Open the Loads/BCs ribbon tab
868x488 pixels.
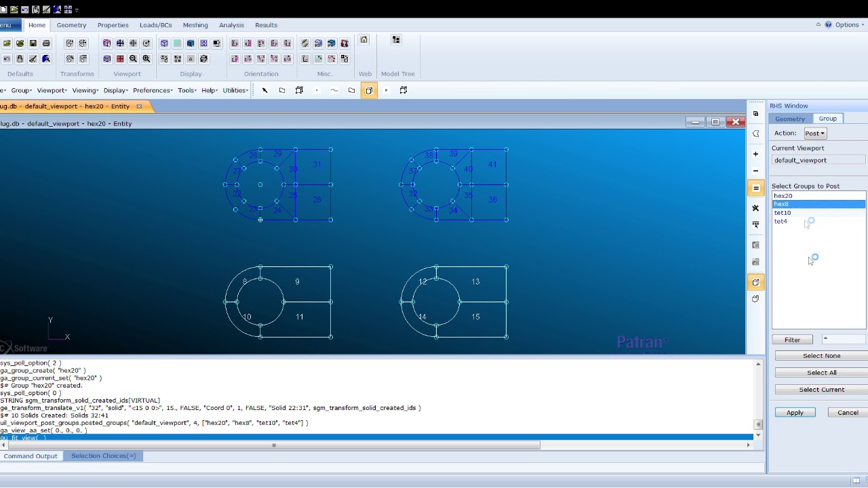[155, 25]
